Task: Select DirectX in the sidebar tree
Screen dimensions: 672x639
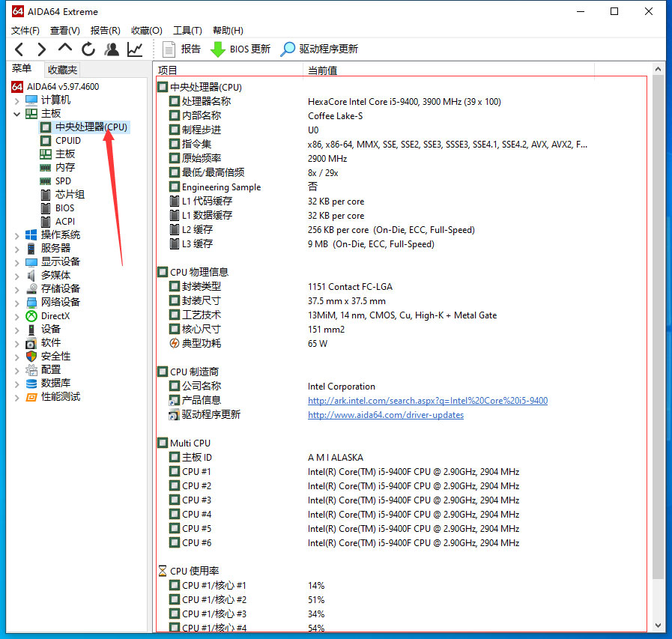Action: [55, 315]
